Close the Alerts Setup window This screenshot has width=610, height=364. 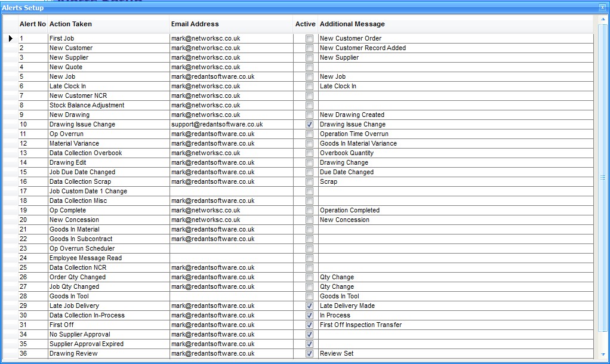[x=602, y=8]
